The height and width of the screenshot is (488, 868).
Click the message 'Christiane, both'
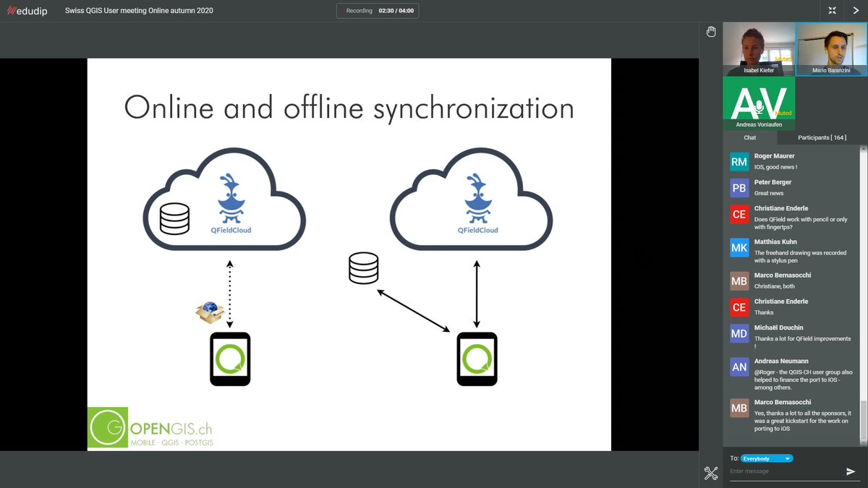pyautogui.click(x=774, y=286)
